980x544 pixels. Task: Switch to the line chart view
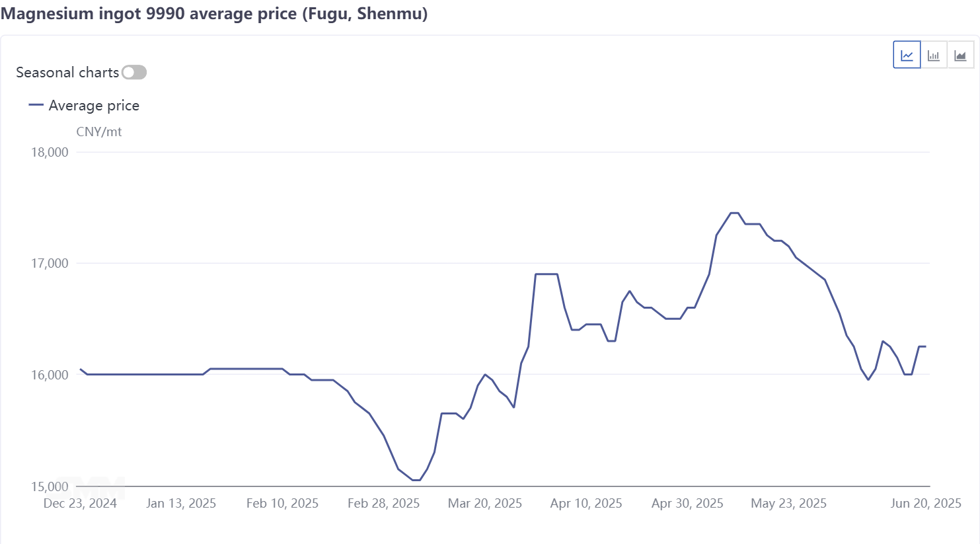pyautogui.click(x=907, y=55)
